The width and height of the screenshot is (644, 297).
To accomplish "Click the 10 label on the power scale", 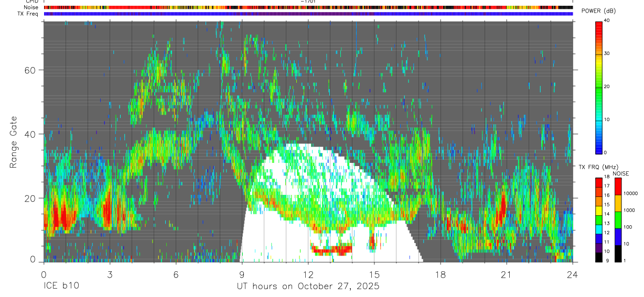I will [x=607, y=119].
